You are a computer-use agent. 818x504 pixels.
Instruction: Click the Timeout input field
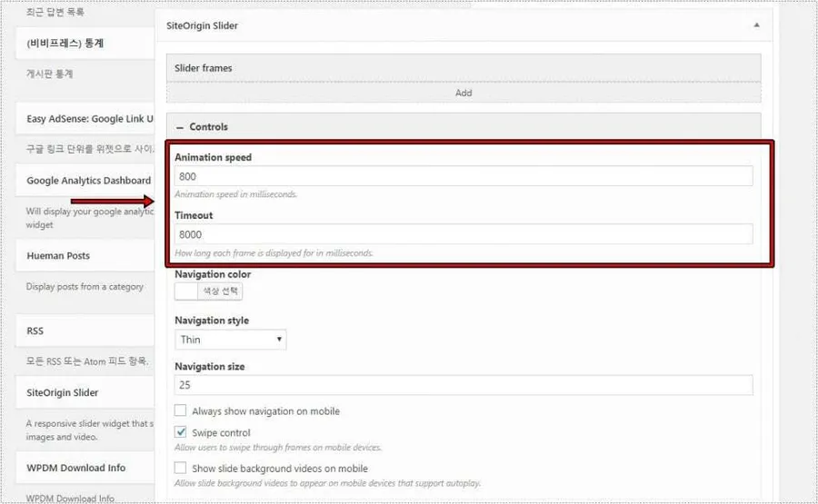(x=464, y=234)
